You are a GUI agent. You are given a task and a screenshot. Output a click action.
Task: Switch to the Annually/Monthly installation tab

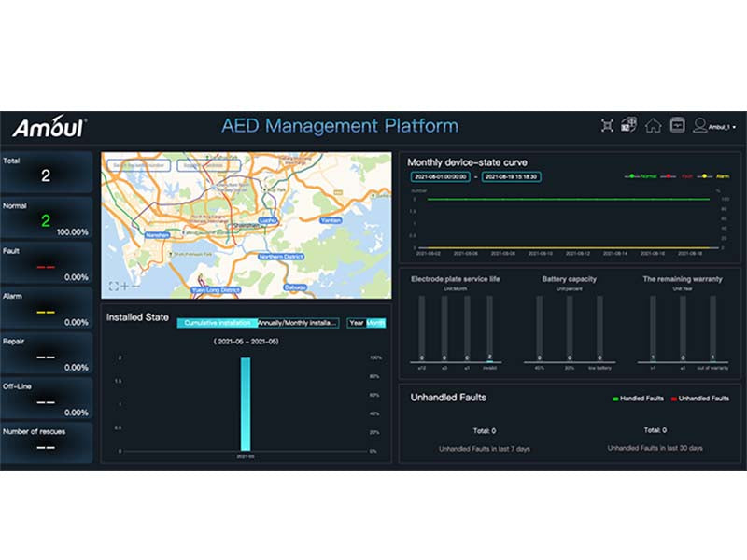(298, 323)
